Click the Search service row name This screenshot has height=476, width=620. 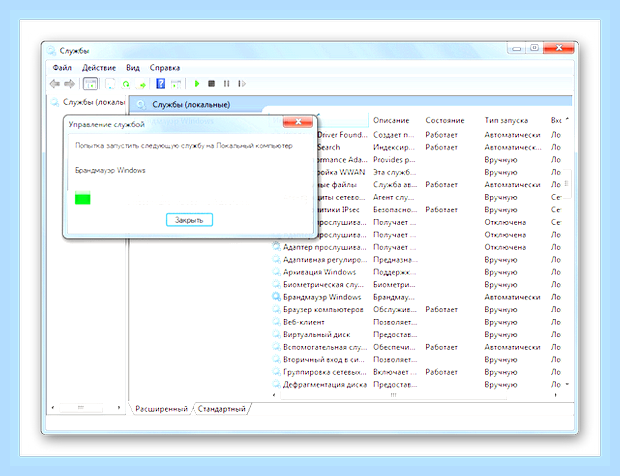pos(329,147)
